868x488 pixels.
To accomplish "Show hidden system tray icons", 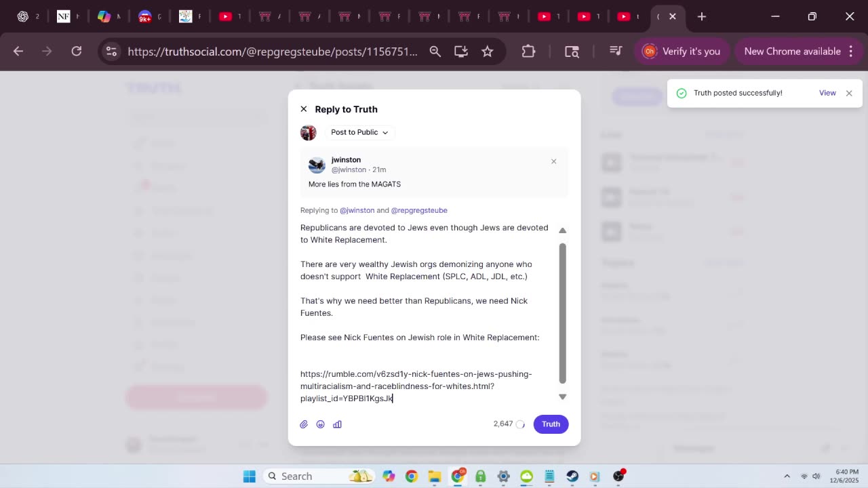I will [x=787, y=476].
